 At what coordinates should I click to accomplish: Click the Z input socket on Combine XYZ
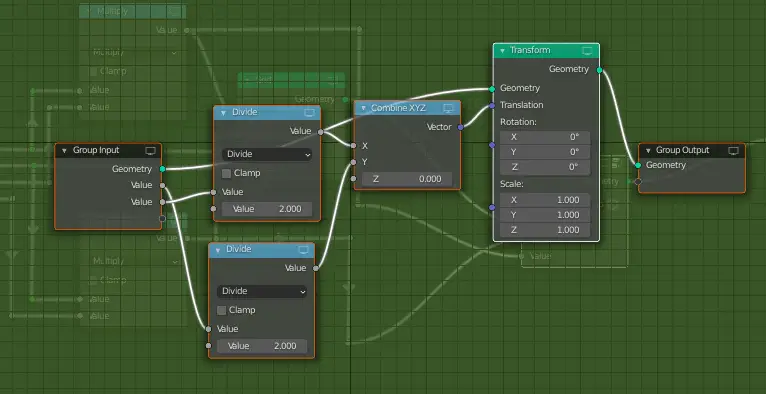pos(353,179)
